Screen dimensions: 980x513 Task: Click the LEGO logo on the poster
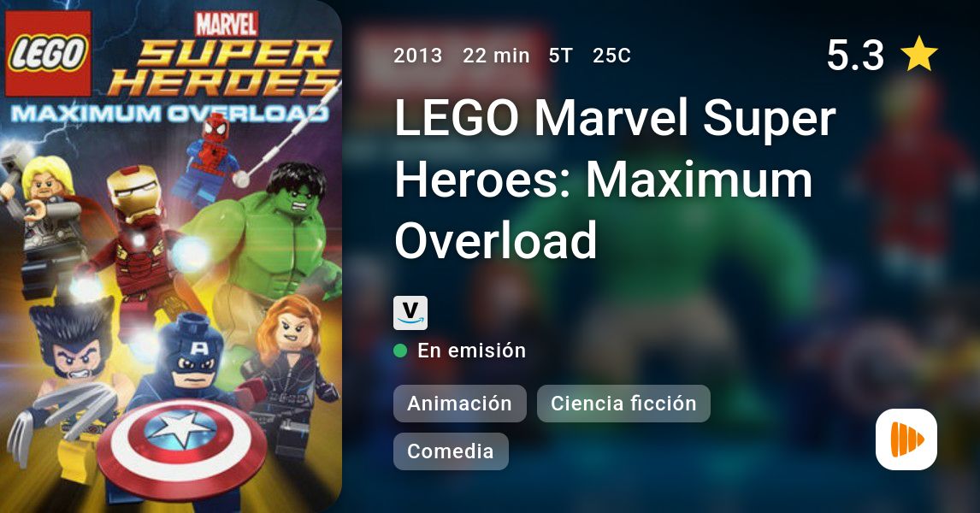pyautogui.click(x=48, y=54)
